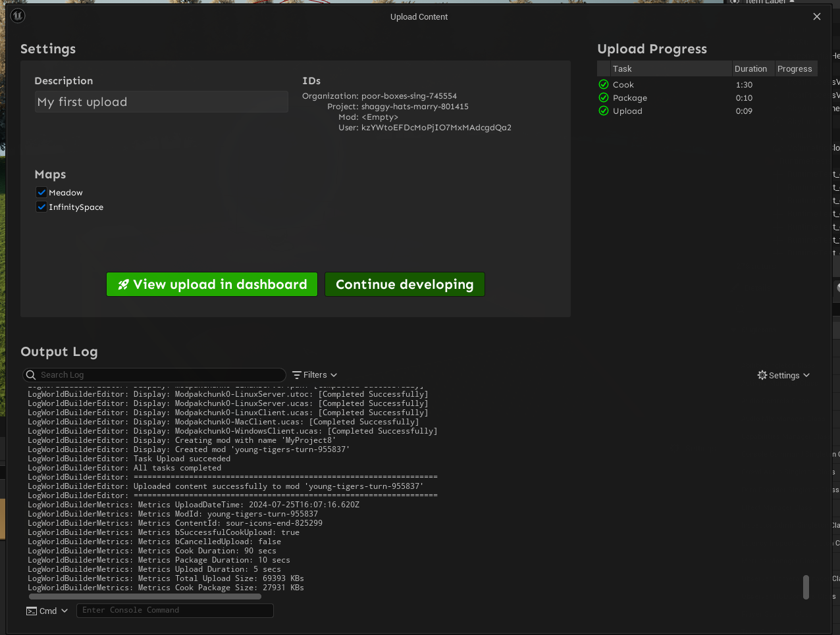Focus the Enter Console Command field
The width and height of the screenshot is (840, 635).
174,611
